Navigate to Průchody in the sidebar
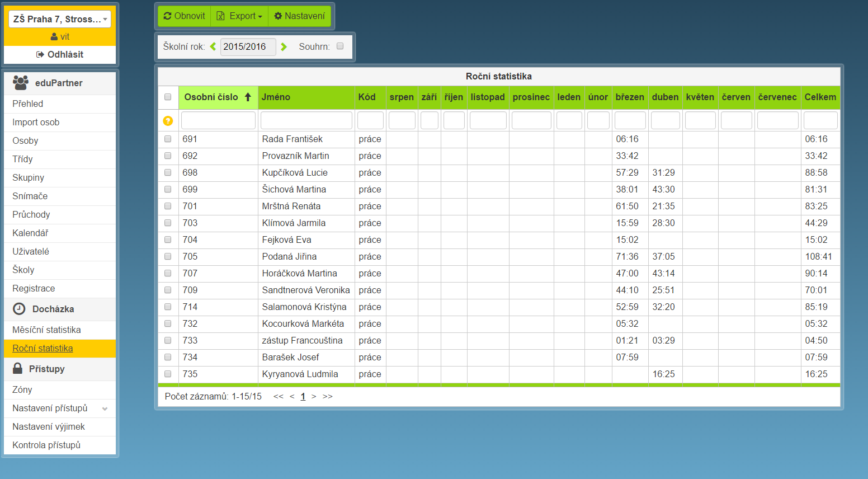 click(31, 215)
